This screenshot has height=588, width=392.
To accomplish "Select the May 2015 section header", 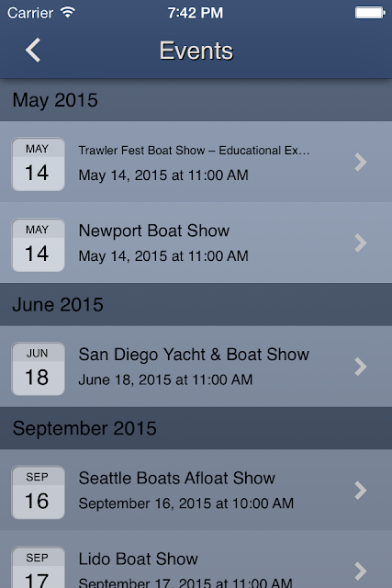I will (196, 100).
